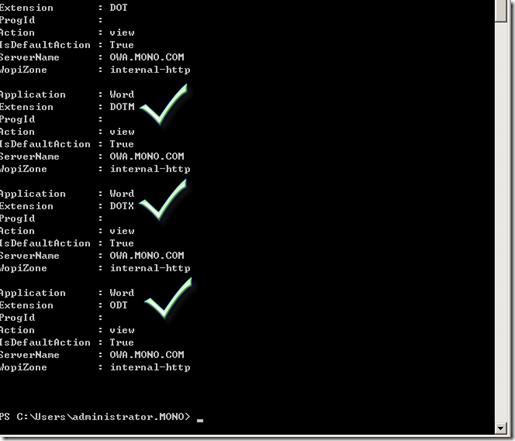Click Application label just above the ODT line

[x=33, y=293]
